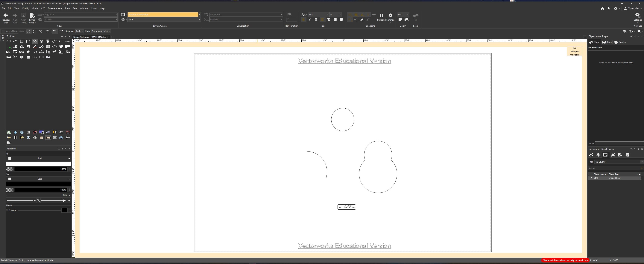This screenshot has height=264, width=644.
Task: Open the tool sets settings gears
Action: 8,142
